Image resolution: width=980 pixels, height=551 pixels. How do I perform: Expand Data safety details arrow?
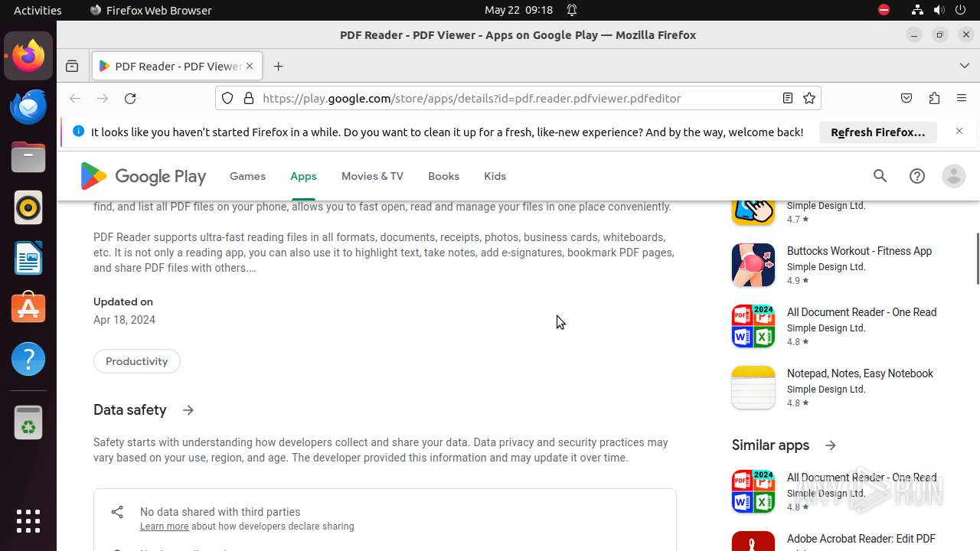point(188,410)
